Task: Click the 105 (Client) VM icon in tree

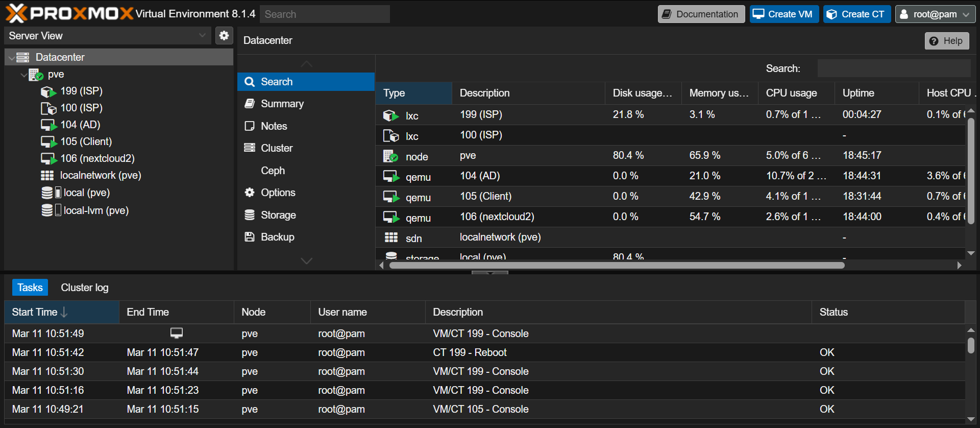Action: tap(48, 142)
